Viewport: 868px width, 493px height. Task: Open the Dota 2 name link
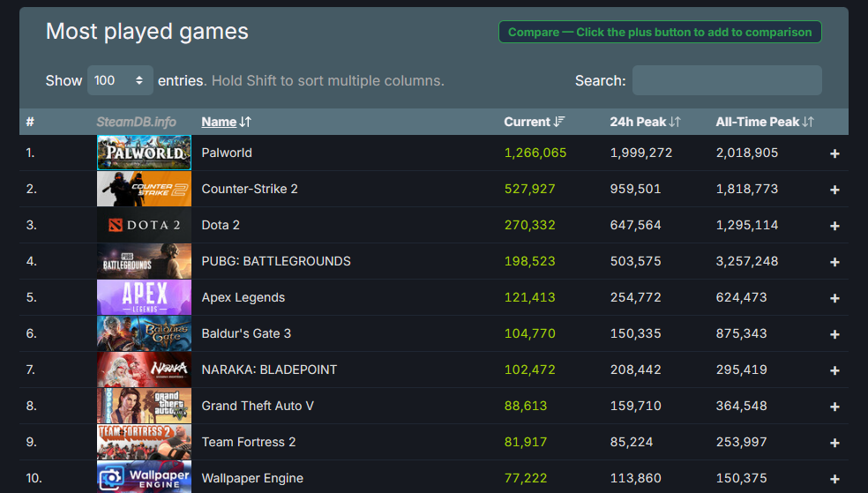tap(221, 225)
